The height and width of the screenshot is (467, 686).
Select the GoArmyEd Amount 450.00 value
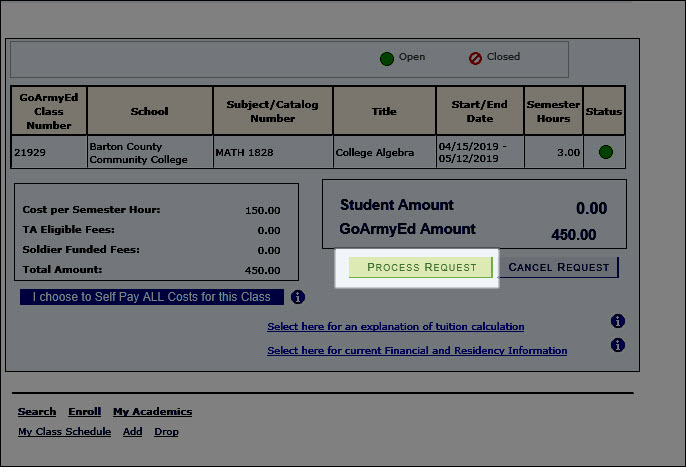[574, 235]
